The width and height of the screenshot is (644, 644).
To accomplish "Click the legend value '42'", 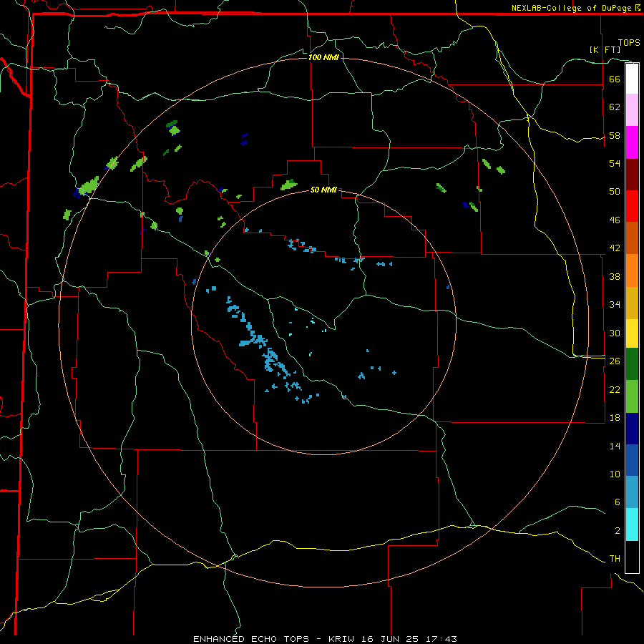I will [615, 248].
